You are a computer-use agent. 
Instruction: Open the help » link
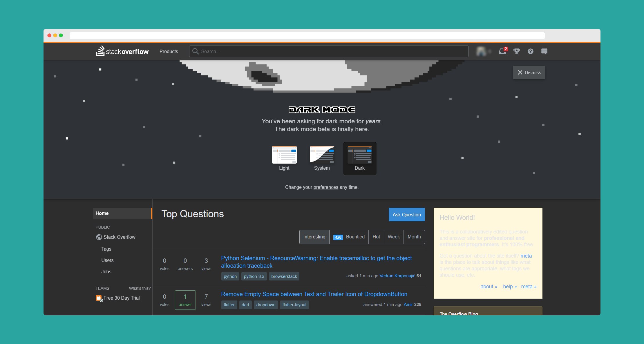pos(510,287)
